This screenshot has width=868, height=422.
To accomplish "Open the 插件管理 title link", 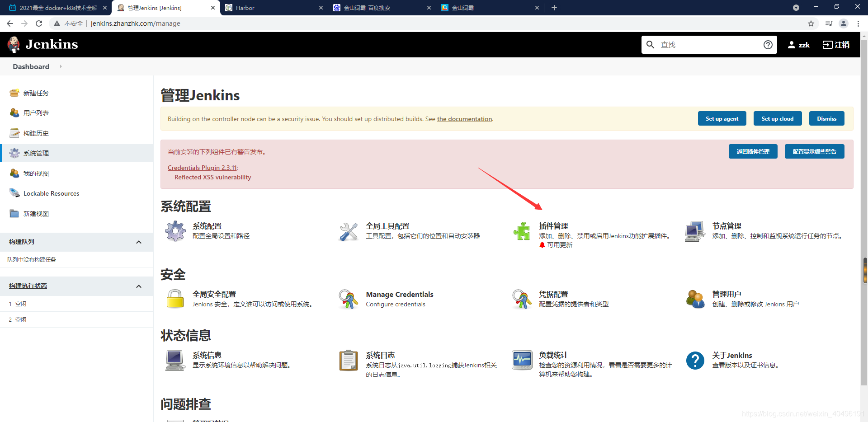I will (x=553, y=226).
